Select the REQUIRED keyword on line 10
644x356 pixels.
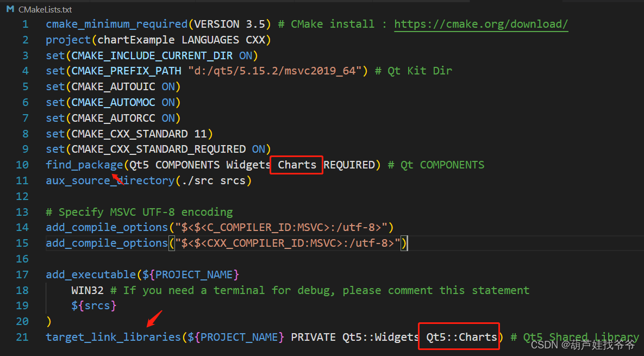[351, 165]
